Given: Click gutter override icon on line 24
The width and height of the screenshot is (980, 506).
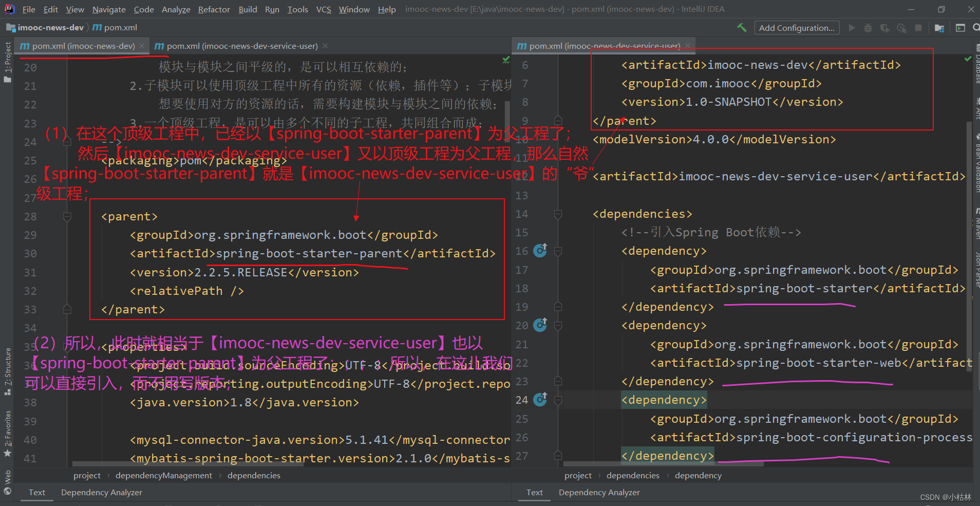Looking at the screenshot, I should (540, 399).
